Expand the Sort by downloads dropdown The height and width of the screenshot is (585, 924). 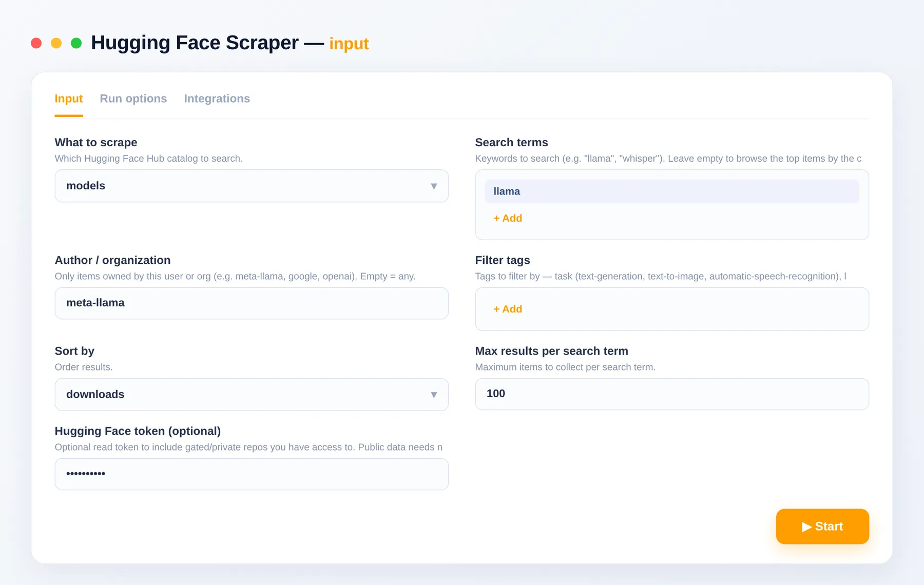coord(252,394)
